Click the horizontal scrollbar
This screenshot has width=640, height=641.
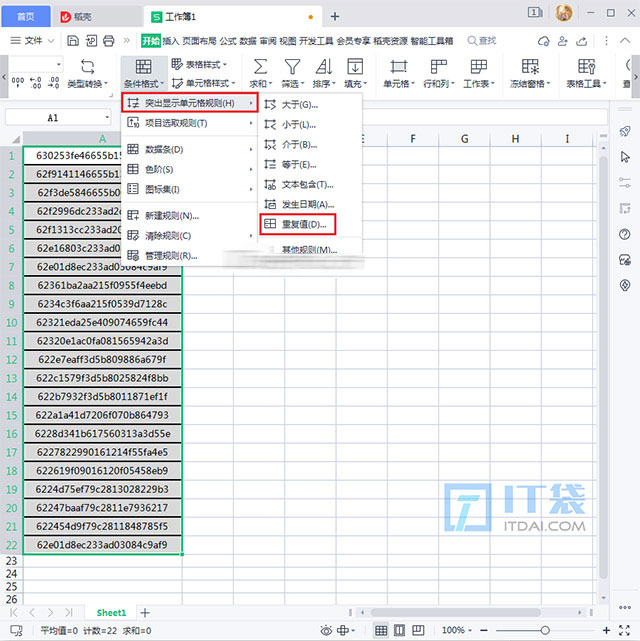pos(456,612)
